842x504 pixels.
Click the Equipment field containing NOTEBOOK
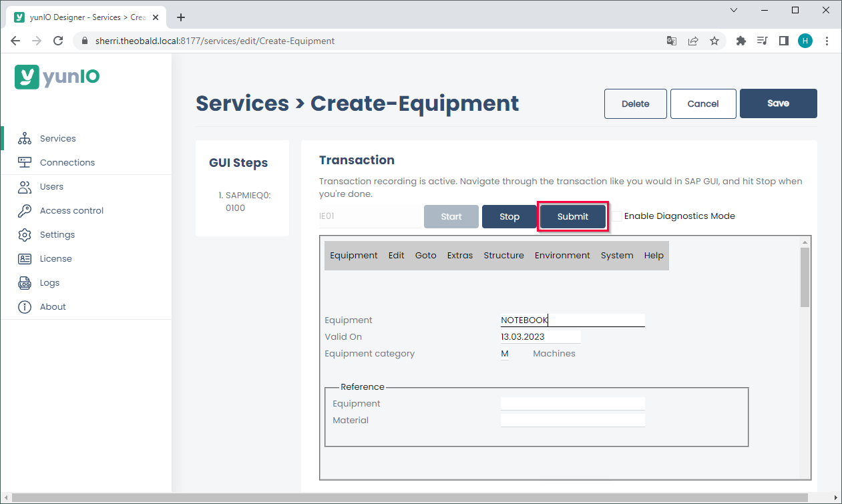(573, 320)
